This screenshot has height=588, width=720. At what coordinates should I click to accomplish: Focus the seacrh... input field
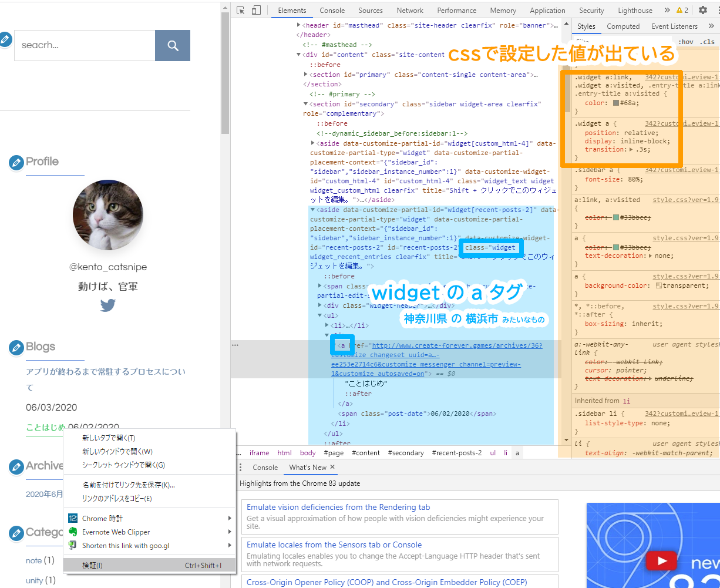pos(85,46)
